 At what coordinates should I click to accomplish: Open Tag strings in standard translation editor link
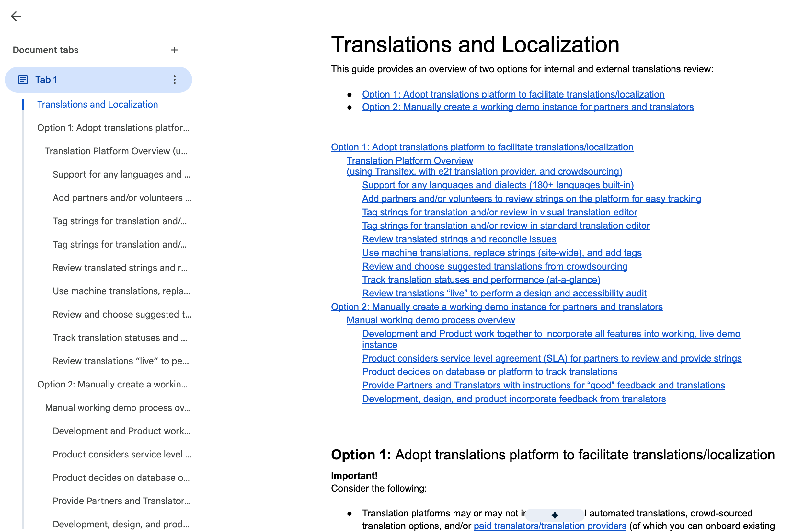505,226
